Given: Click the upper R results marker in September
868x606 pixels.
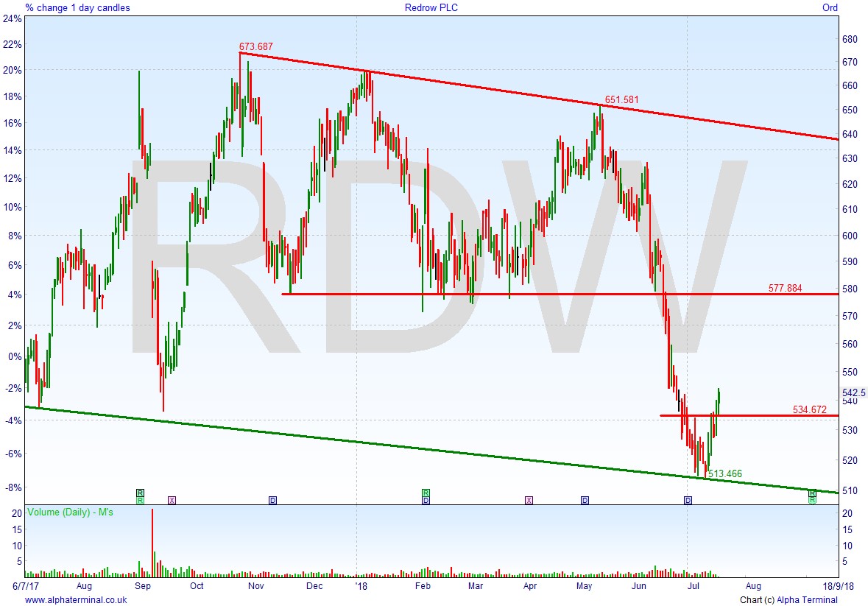Looking at the screenshot, I should (x=140, y=493).
